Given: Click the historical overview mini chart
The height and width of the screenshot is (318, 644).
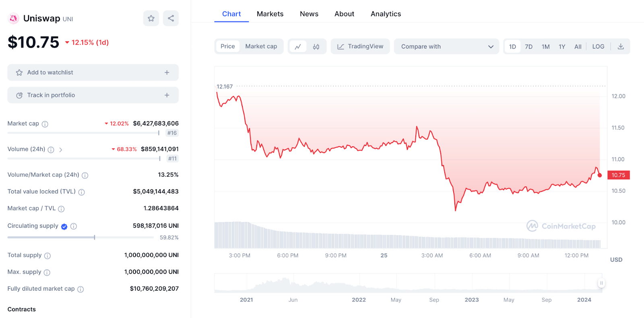Looking at the screenshot, I should click(409, 283).
